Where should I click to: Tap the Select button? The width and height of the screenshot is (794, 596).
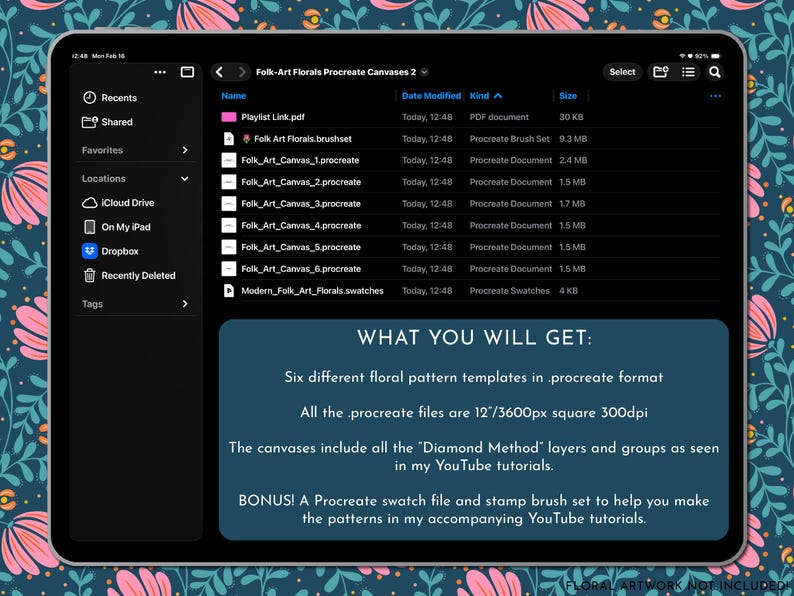coord(622,72)
